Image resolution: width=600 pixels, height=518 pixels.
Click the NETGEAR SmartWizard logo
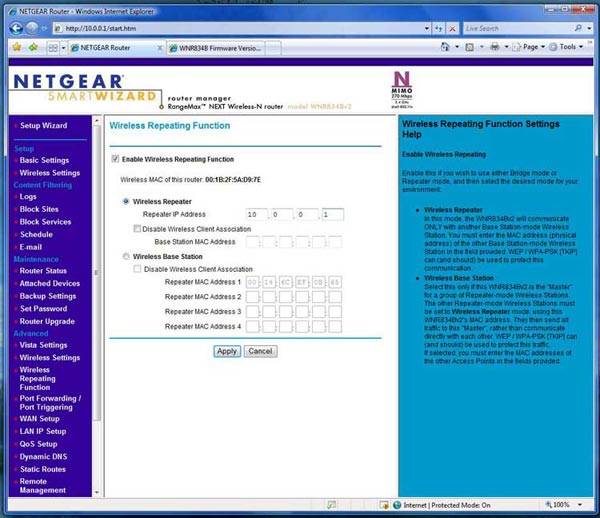tap(84, 88)
